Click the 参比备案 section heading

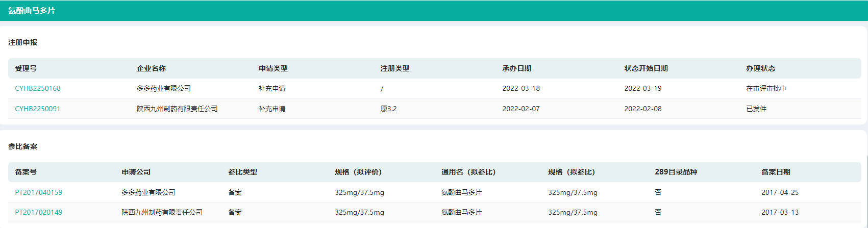point(23,146)
